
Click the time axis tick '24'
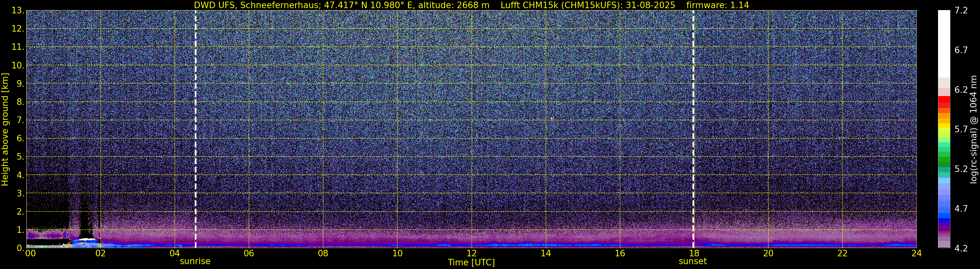917,253
